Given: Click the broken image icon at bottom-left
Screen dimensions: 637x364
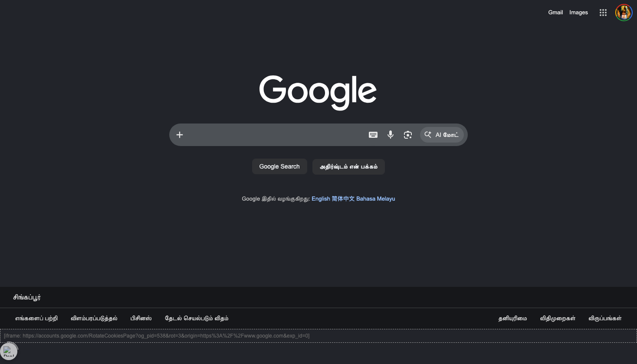Looking at the screenshot, I should coord(9,351).
